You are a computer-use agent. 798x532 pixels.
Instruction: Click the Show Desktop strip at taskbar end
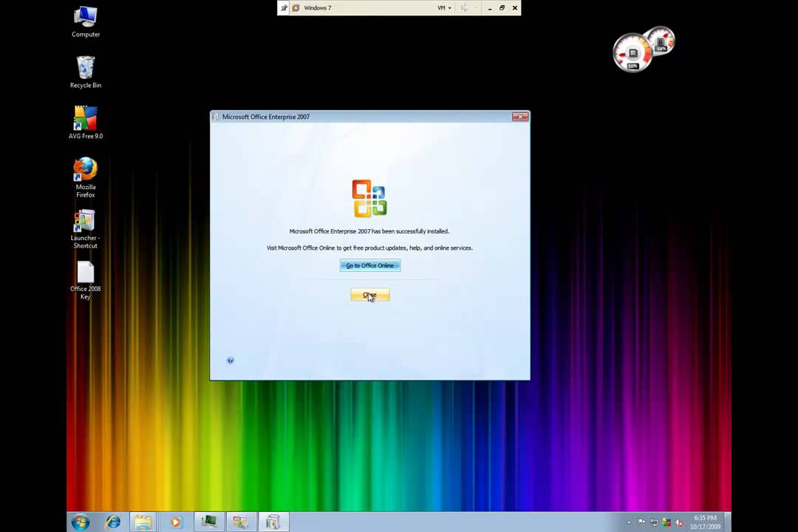(728, 522)
